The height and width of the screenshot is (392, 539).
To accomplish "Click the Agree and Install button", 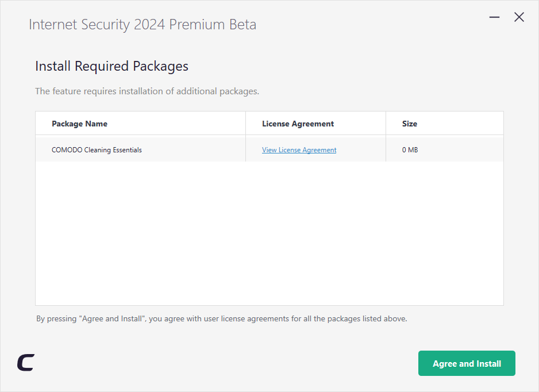I will tap(467, 363).
